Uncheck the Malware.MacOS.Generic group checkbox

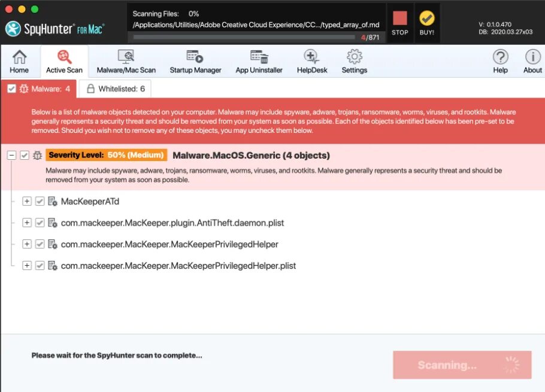click(x=25, y=155)
